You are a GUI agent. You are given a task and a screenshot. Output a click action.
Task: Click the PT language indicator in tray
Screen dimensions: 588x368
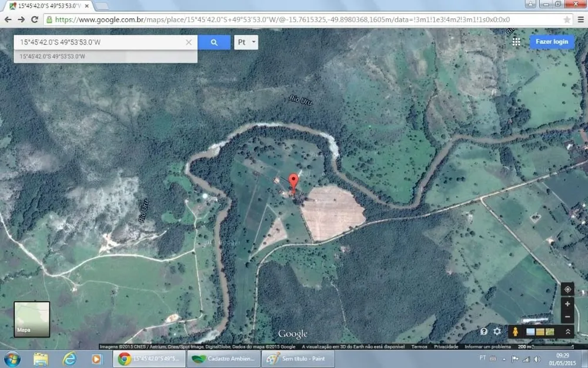tap(483, 358)
